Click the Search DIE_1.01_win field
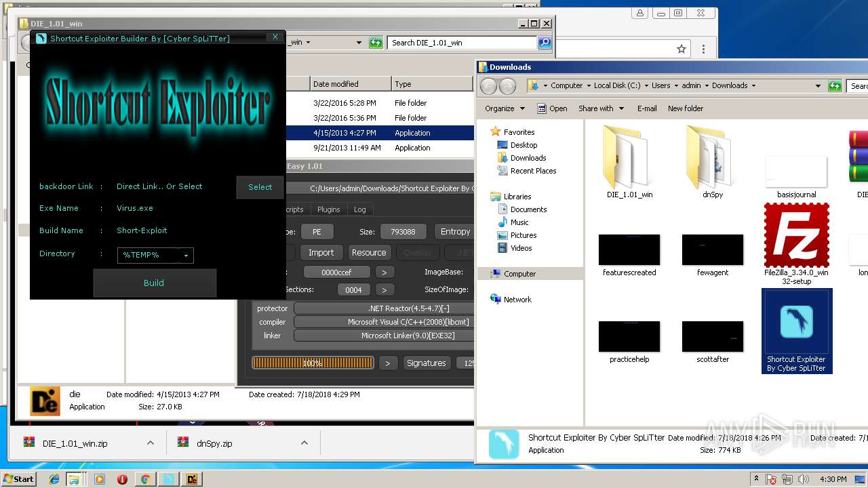This screenshot has height=488, width=868. tap(462, 42)
